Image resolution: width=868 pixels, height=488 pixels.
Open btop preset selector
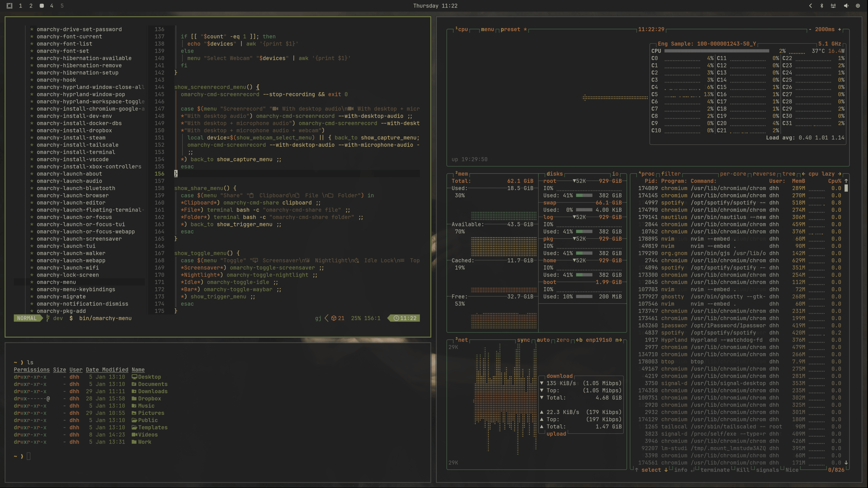[510, 29]
